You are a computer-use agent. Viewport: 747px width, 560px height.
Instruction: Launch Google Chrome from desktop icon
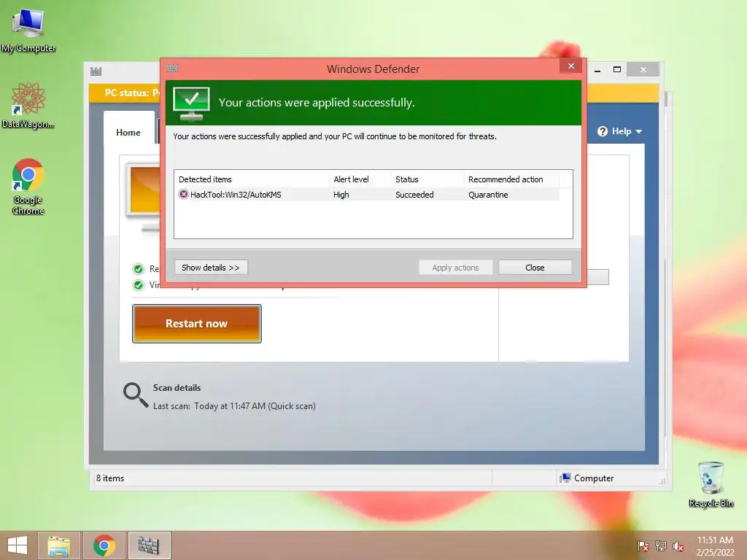(28, 186)
